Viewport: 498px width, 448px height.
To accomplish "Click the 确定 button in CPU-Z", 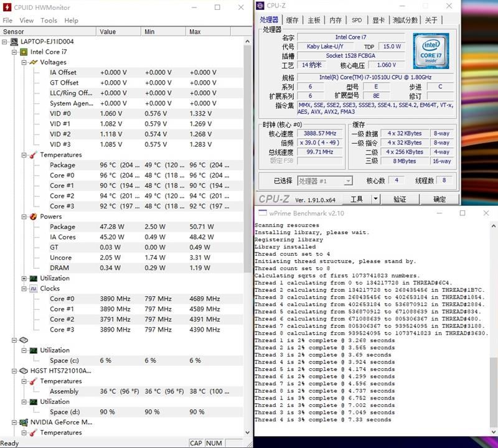I will (439, 199).
